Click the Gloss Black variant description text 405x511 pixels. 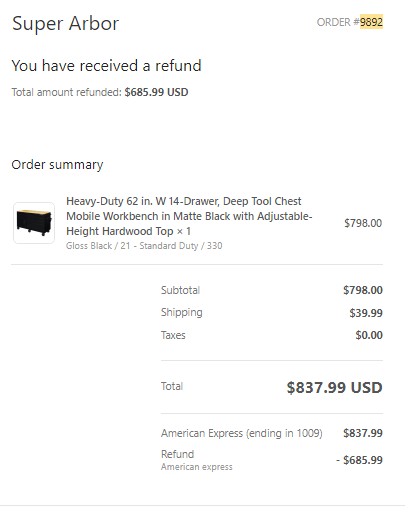pyautogui.click(x=144, y=246)
